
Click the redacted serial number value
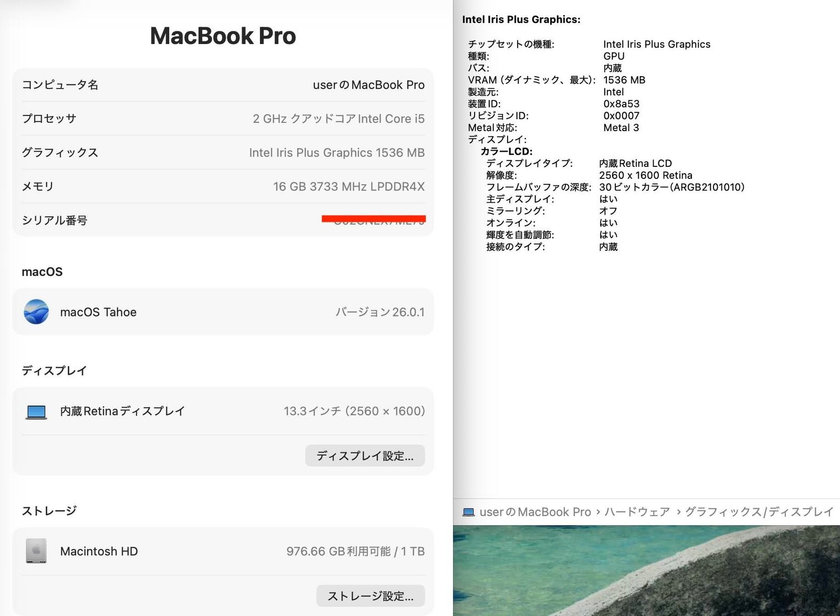pos(374,220)
